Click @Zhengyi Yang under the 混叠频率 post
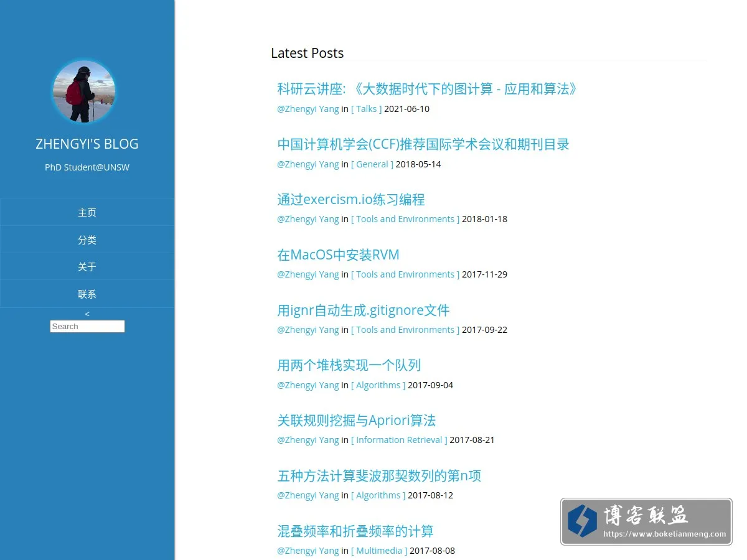 [x=308, y=551]
